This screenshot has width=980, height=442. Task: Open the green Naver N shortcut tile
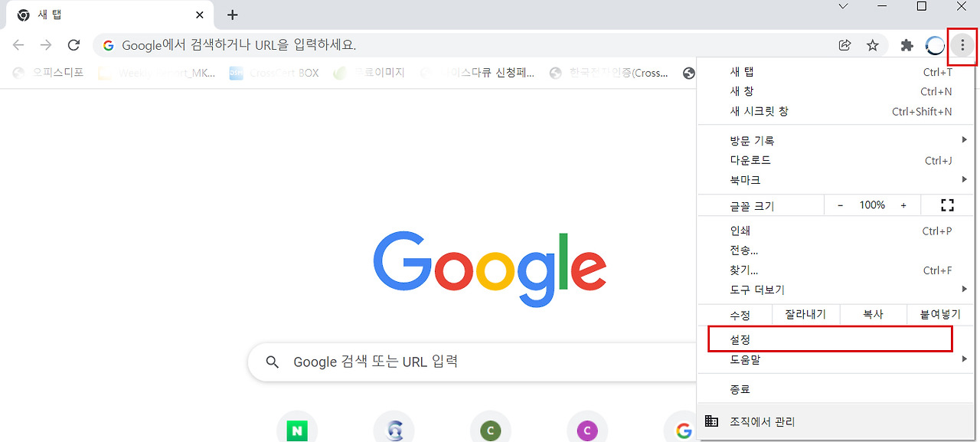296,431
